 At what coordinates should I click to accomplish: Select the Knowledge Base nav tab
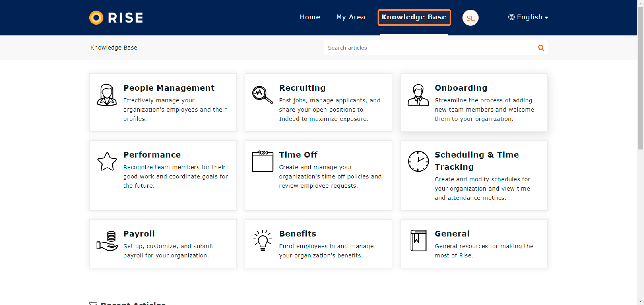click(414, 17)
